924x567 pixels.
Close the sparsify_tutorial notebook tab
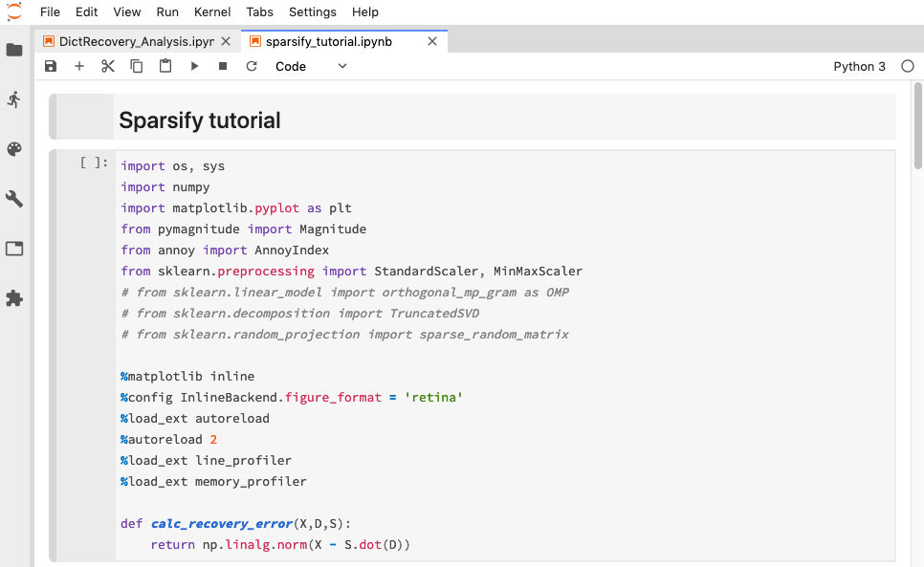click(x=431, y=41)
